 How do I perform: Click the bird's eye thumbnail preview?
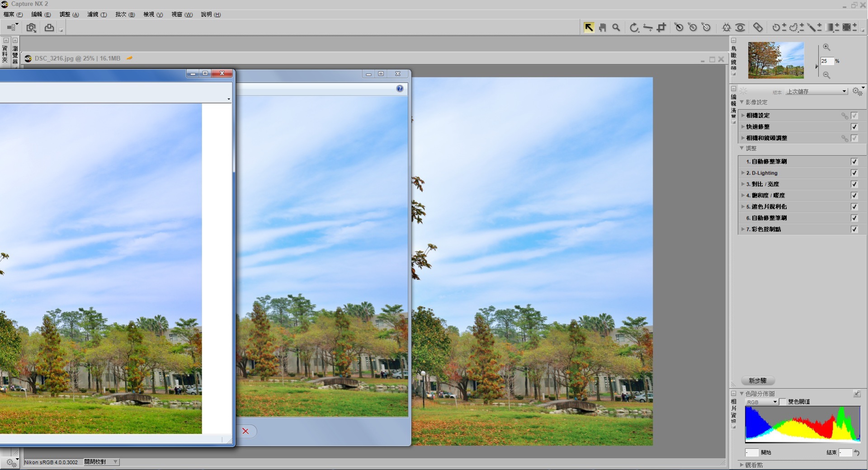(x=776, y=60)
